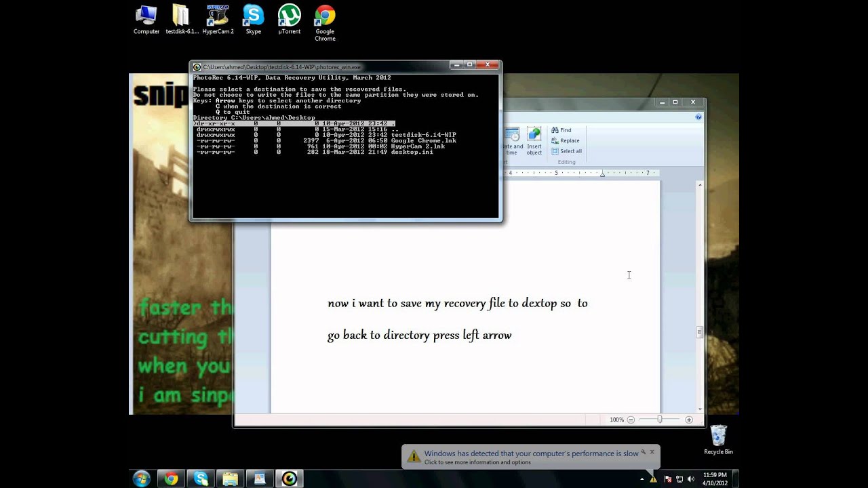The height and width of the screenshot is (488, 868).
Task: Switch to PhotoRec in the taskbar
Action: pyautogui.click(x=290, y=479)
